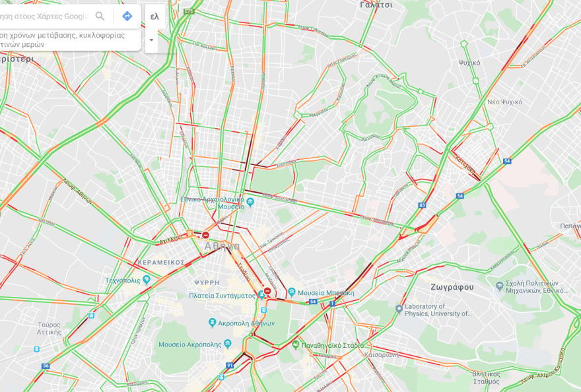The image size is (581, 392).
Task: Click the Ζωγράφου district label
Action: click(452, 287)
